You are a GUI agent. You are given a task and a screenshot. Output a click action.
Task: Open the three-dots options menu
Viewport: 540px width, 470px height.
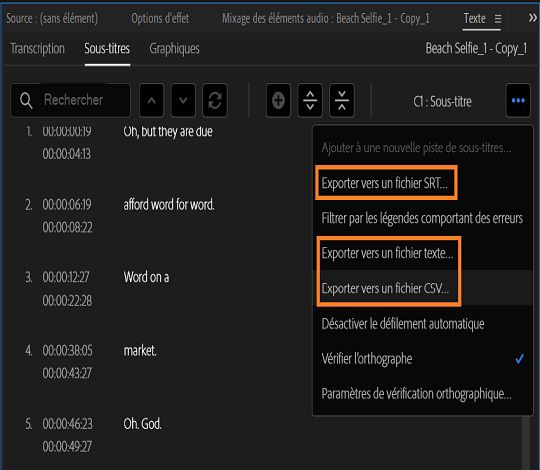click(x=518, y=101)
